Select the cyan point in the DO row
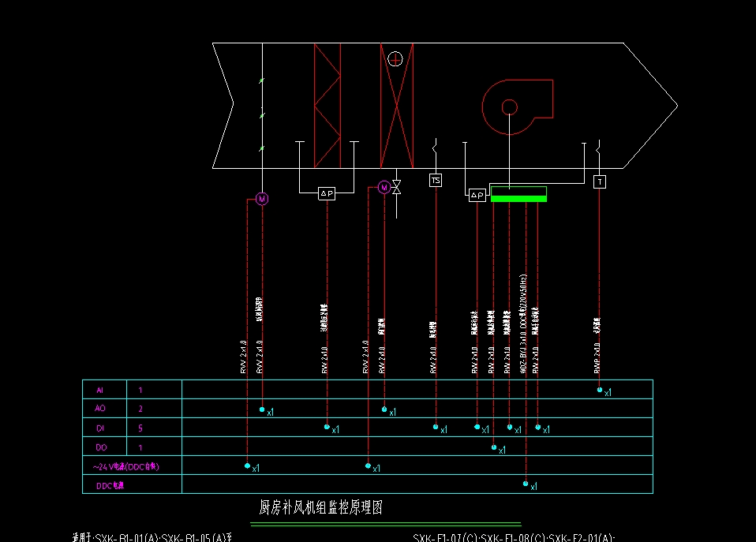Screen dimensions: 756x542 (494, 447)
